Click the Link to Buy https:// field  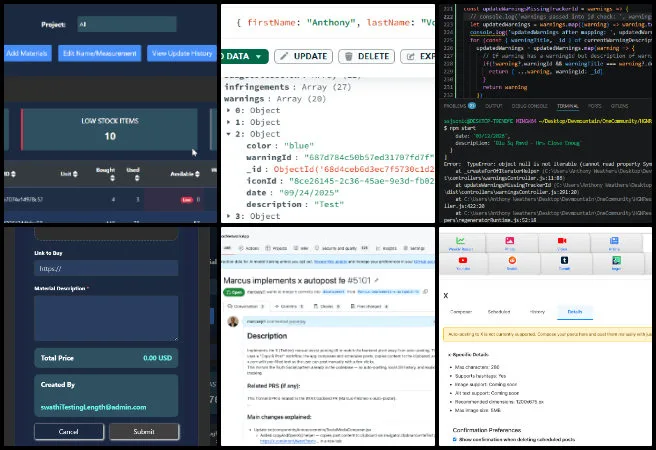[106, 268]
